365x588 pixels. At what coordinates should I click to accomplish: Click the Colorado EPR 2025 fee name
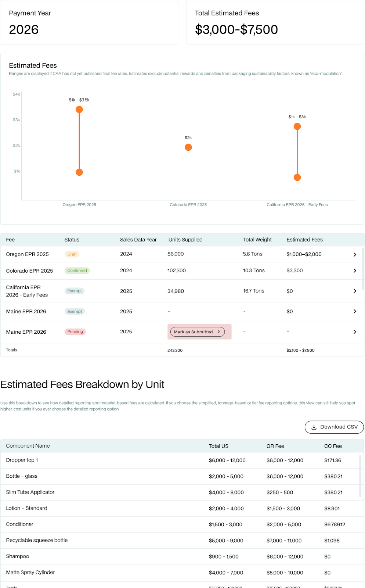29,271
